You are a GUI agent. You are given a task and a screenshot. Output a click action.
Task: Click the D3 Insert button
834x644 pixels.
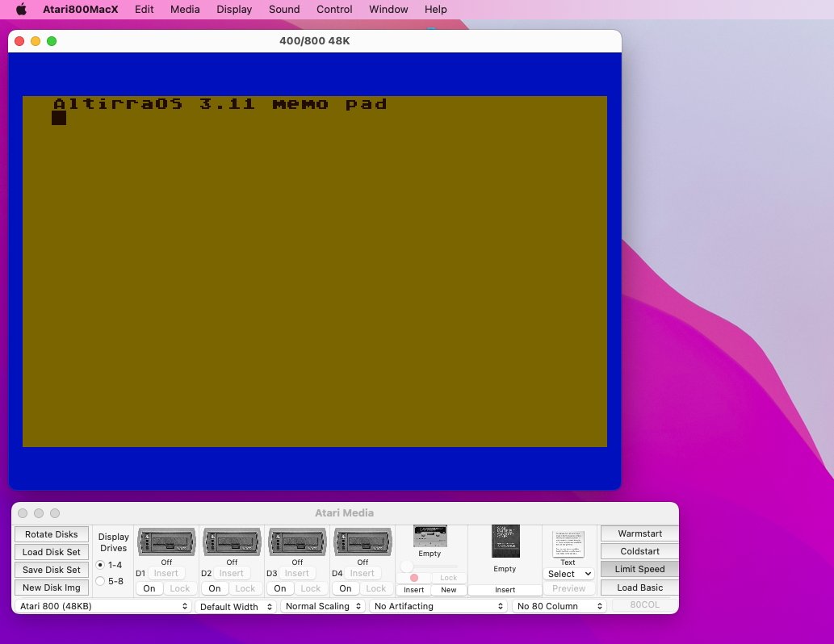pos(297,573)
